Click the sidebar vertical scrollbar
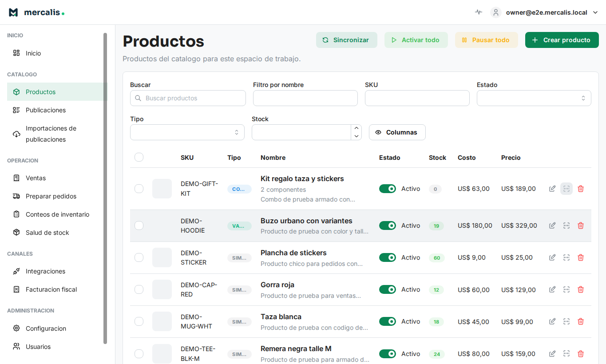The width and height of the screenshot is (606, 364). (x=105, y=188)
